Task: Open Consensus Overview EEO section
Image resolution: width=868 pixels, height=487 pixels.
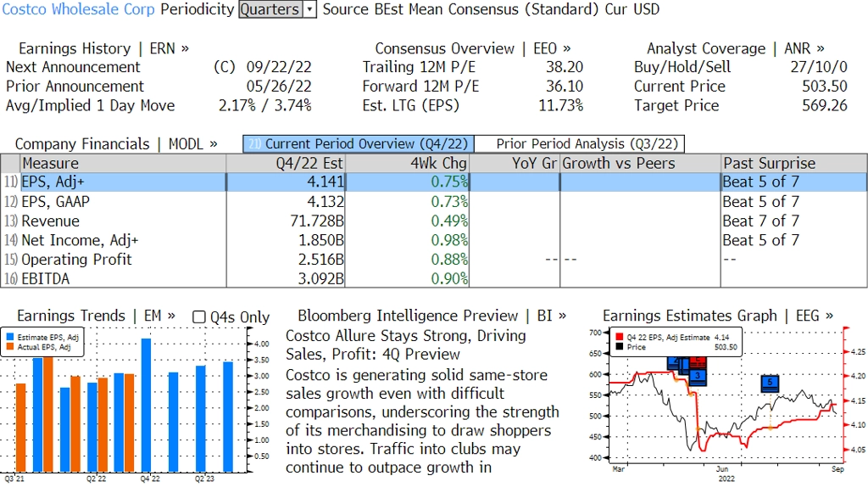Action: [473, 48]
